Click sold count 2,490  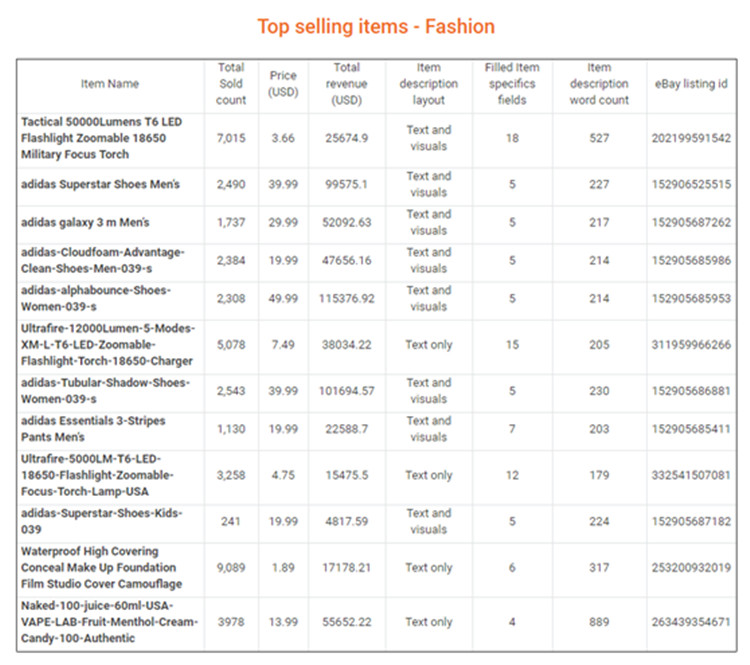[x=231, y=184]
